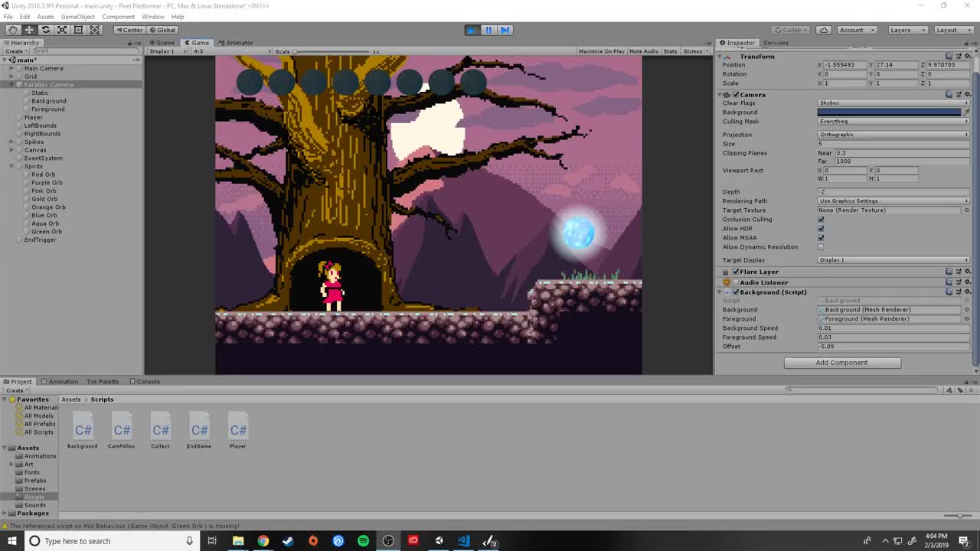Advance one frame with Step button

[505, 30]
